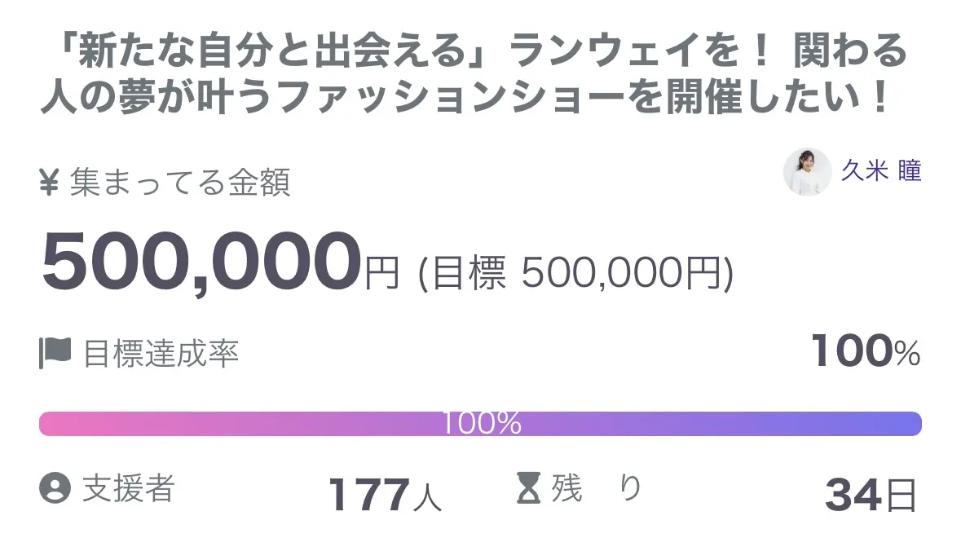This screenshot has height=560, width=961.
Task: Click the 支援者 label text
Action: pos(129,488)
